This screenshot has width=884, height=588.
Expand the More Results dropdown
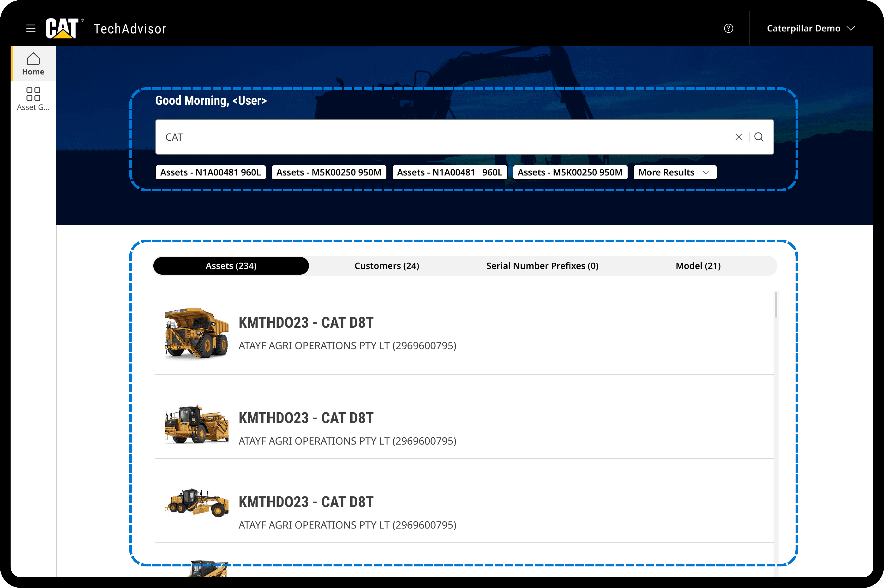click(675, 173)
